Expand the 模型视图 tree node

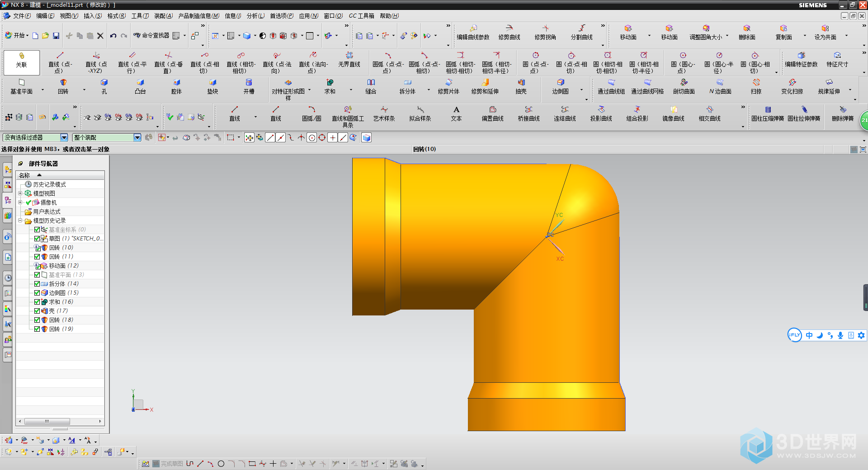[20, 193]
